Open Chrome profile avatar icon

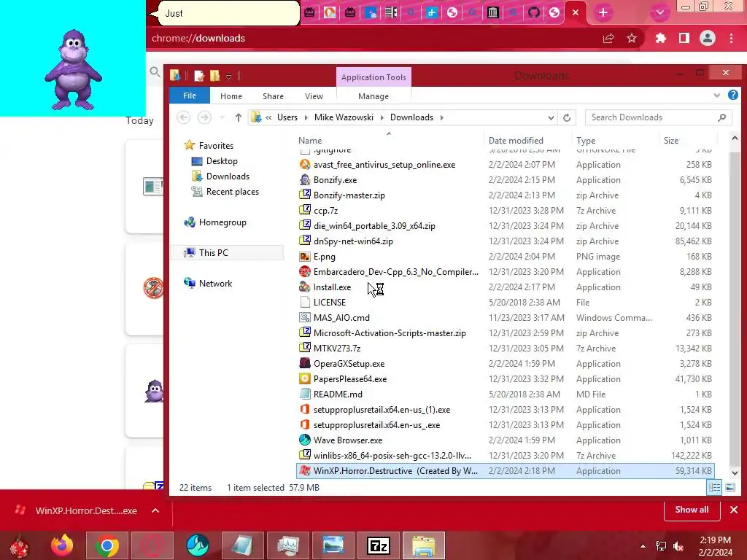pos(708,39)
